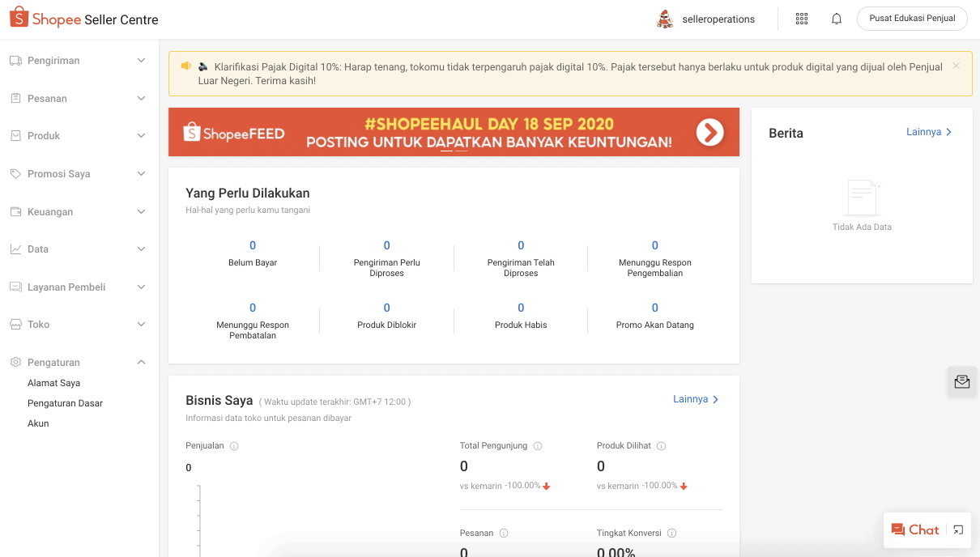Pop out the chat window icon
980x557 pixels.
pyautogui.click(x=958, y=530)
